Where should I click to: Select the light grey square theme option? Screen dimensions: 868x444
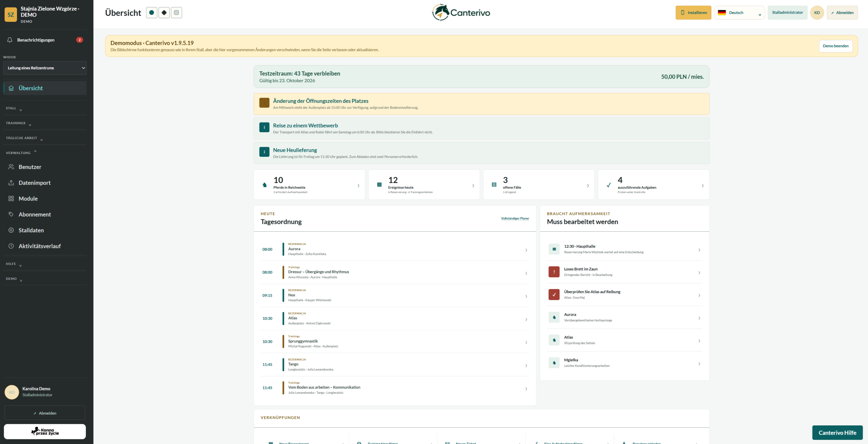176,13
